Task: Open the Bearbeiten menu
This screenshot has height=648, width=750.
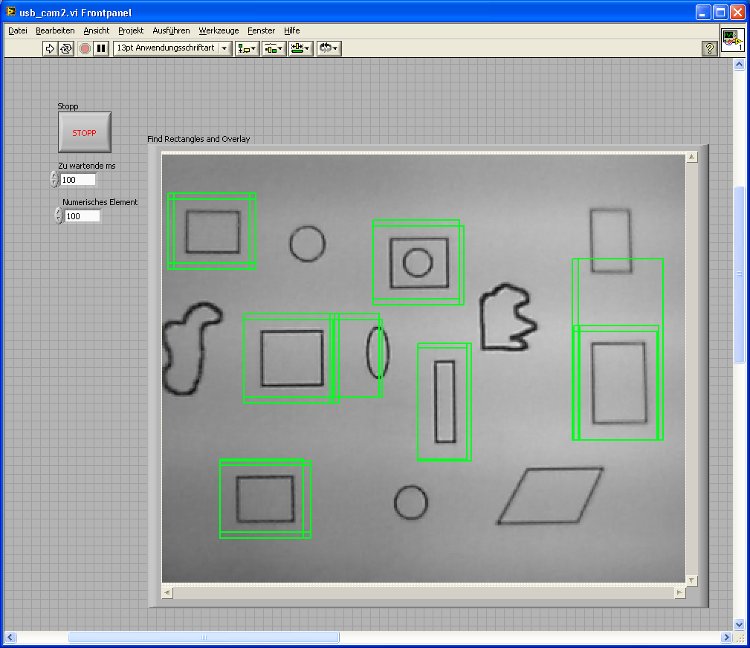Action: (55, 31)
